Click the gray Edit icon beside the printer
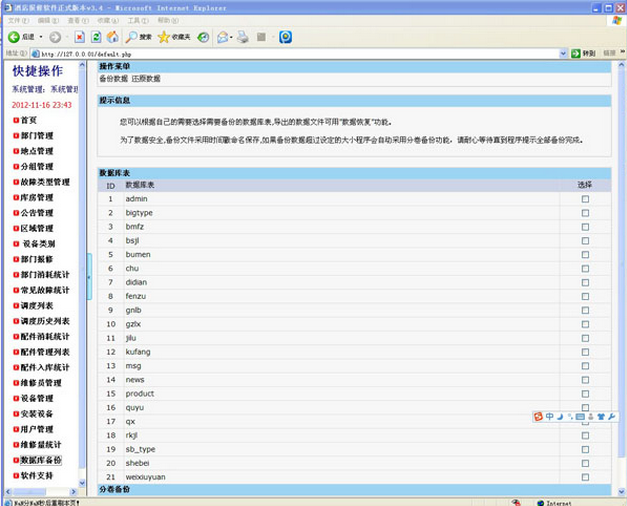This screenshot has height=506, width=627. pyautogui.click(x=261, y=37)
